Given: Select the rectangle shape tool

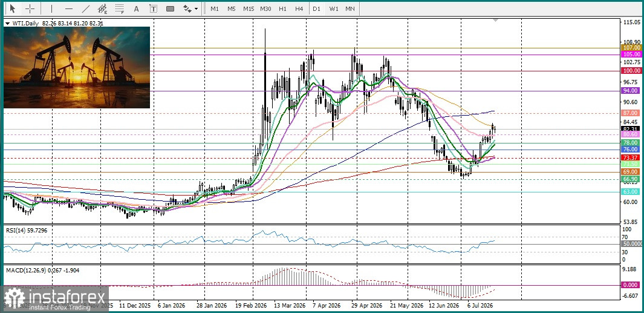Looking at the screenshot, I should pyautogui.click(x=170, y=8).
